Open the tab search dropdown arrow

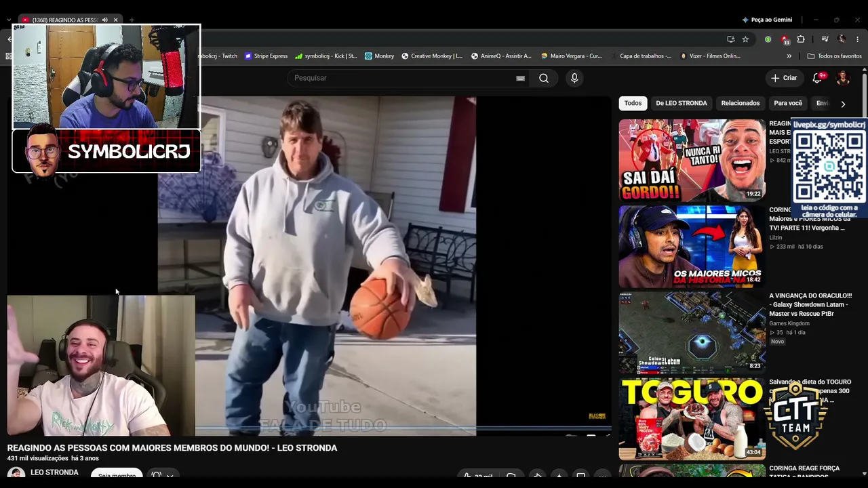[8, 20]
